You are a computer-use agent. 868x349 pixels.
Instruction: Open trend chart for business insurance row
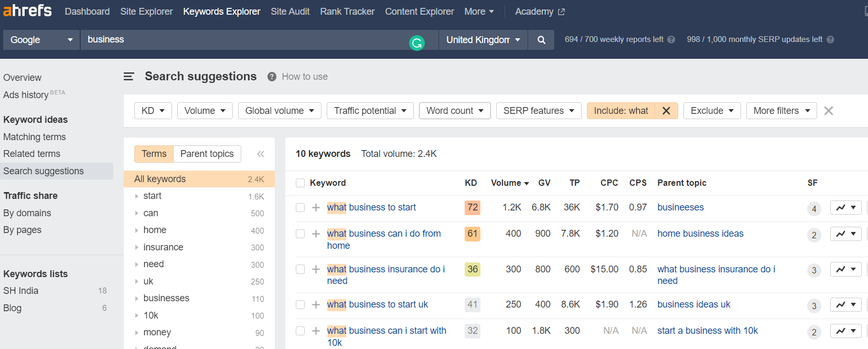click(845, 269)
